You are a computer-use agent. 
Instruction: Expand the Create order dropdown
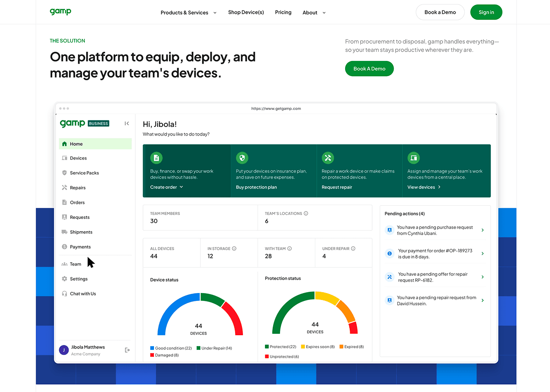coord(167,187)
